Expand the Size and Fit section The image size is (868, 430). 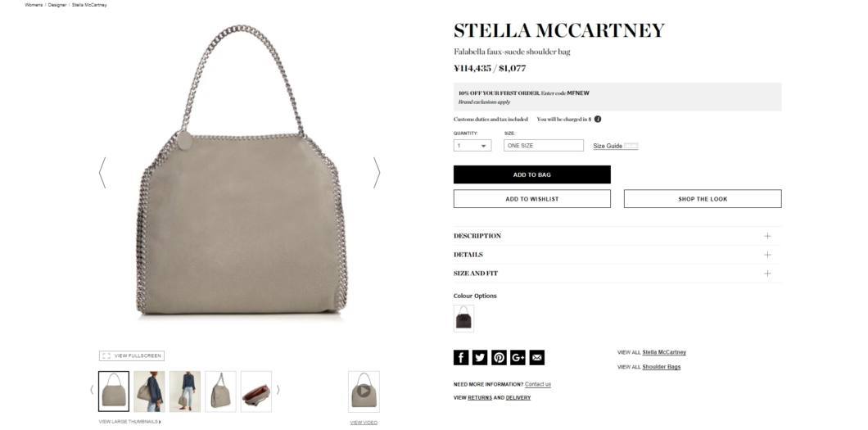click(617, 274)
